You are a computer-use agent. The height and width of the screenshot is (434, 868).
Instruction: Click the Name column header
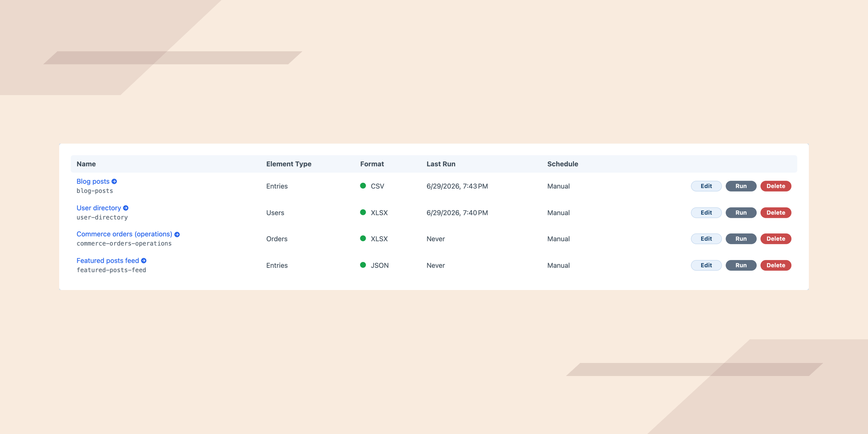click(86, 164)
